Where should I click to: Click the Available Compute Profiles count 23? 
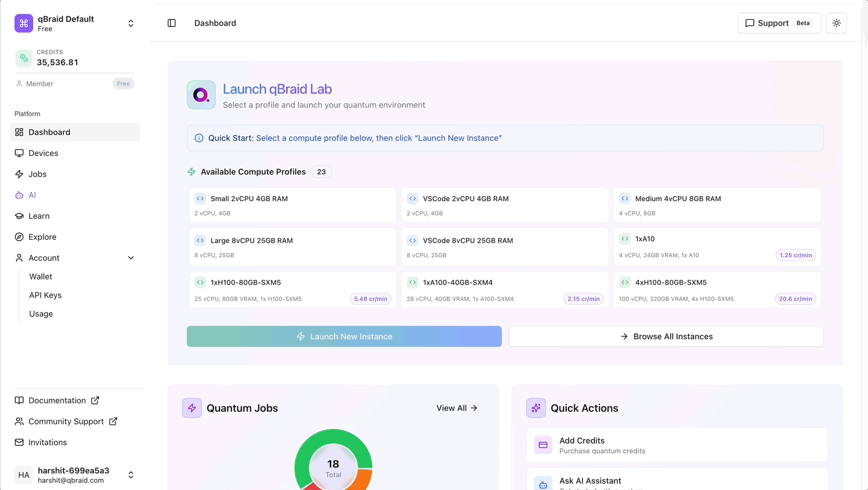tap(321, 172)
